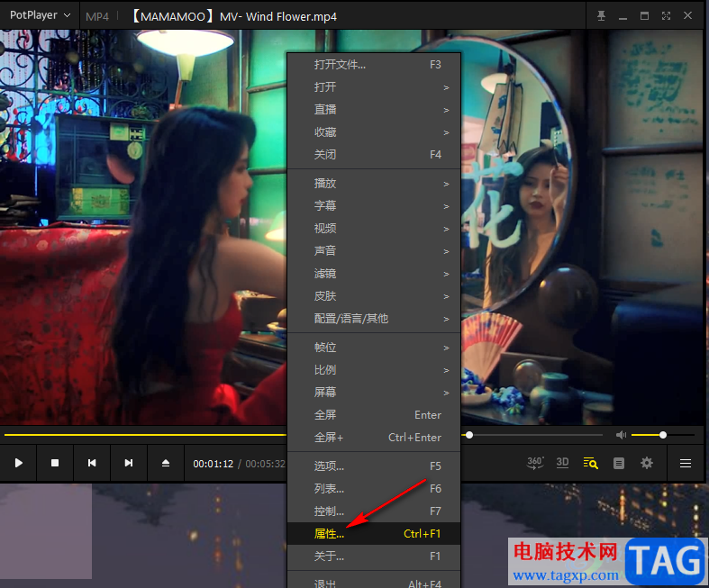The width and height of the screenshot is (709, 588).
Task: Open 关于... F1 menu item
Action: click(374, 556)
